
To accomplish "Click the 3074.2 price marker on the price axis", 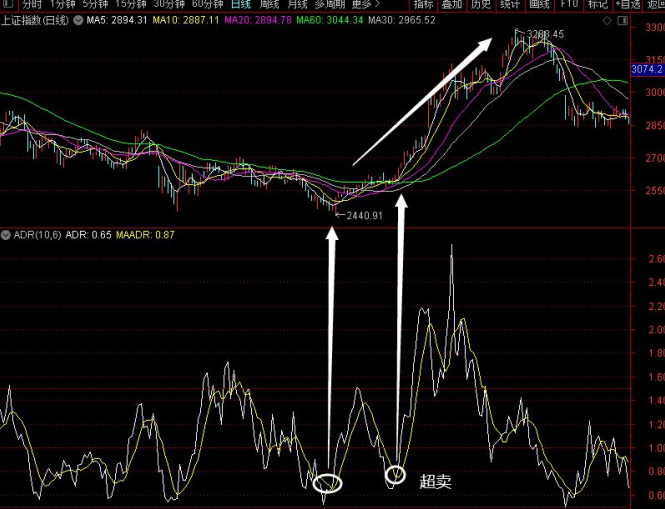I will tap(648, 69).
